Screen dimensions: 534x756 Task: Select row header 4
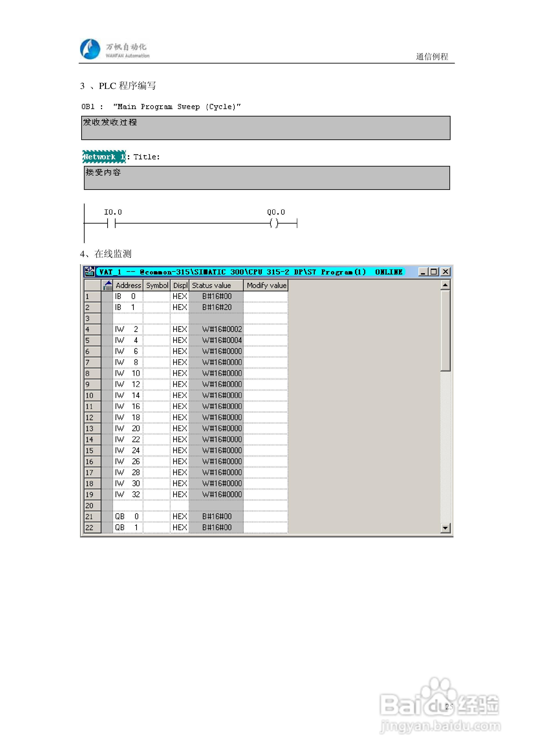click(x=92, y=330)
